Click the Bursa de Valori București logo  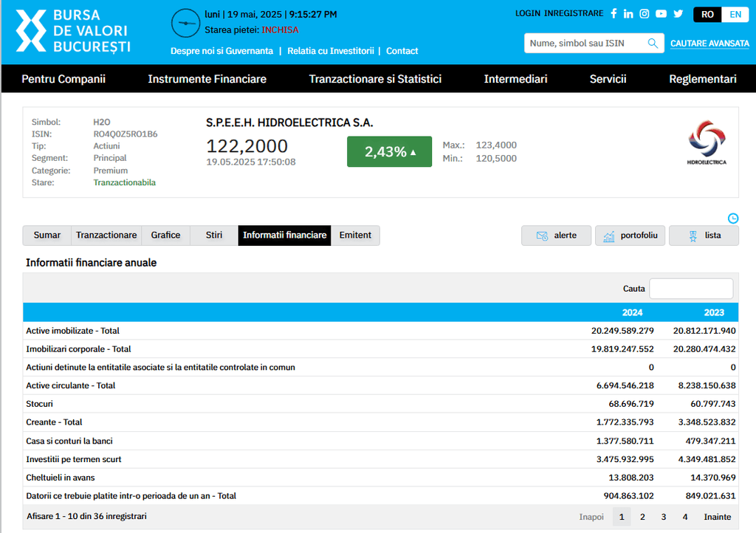click(73, 31)
